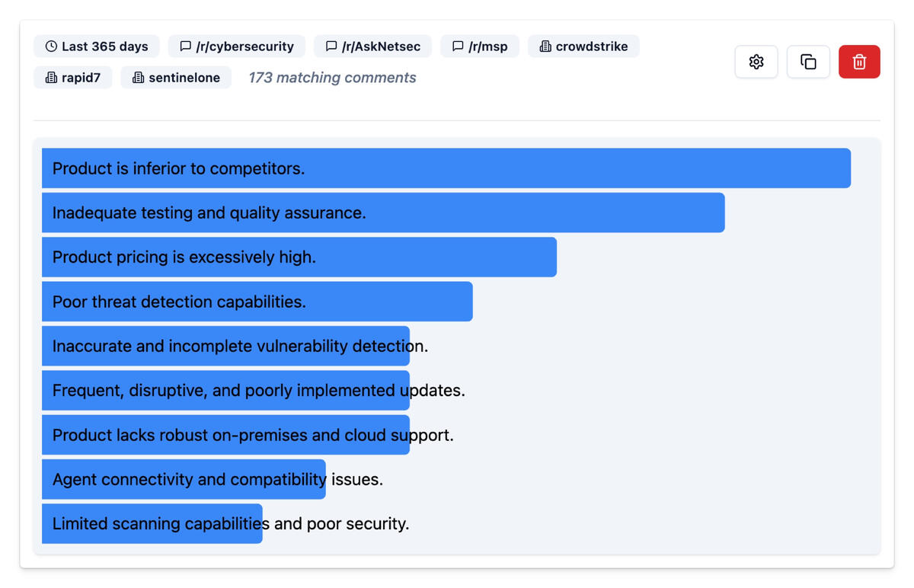Click the copy/duplicate icon button

pos(808,62)
